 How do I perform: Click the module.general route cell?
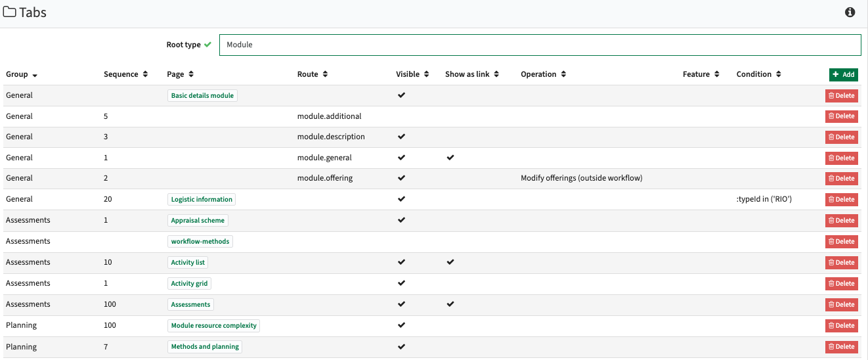[324, 158]
